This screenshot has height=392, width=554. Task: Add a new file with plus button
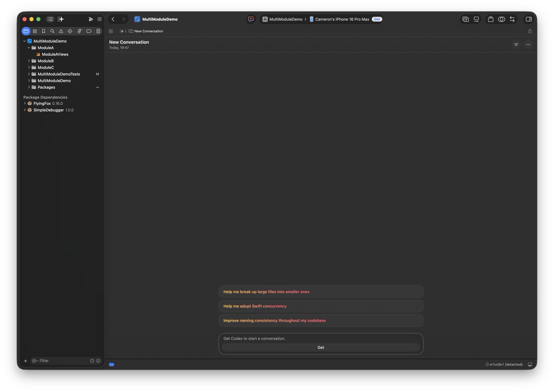[25, 361]
